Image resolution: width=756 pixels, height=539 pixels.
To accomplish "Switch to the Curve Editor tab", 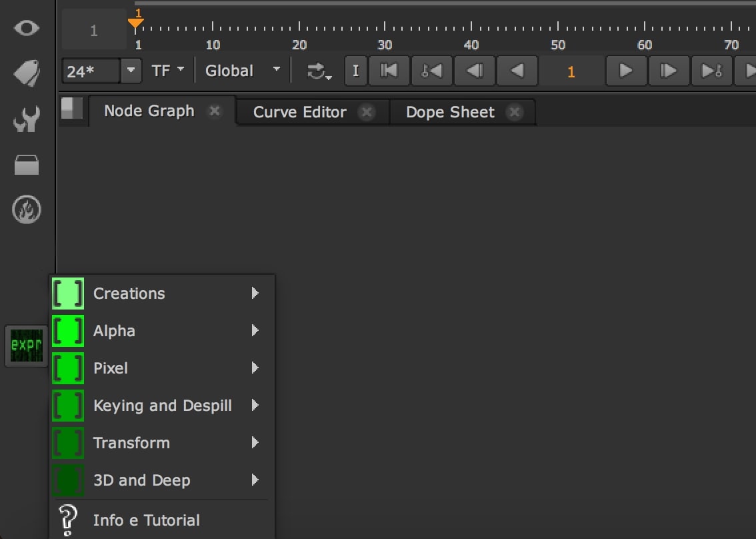I will (x=299, y=112).
